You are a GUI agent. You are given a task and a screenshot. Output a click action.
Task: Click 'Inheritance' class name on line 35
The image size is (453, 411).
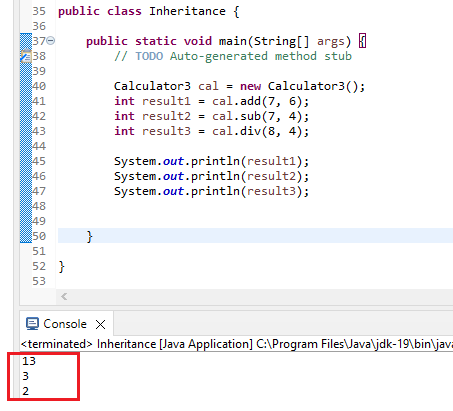[187, 11]
